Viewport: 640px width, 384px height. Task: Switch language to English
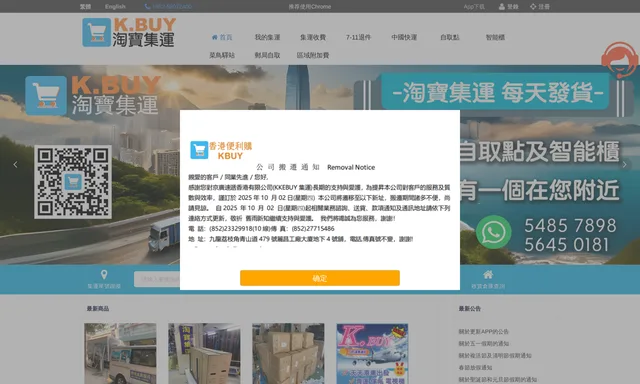point(115,7)
